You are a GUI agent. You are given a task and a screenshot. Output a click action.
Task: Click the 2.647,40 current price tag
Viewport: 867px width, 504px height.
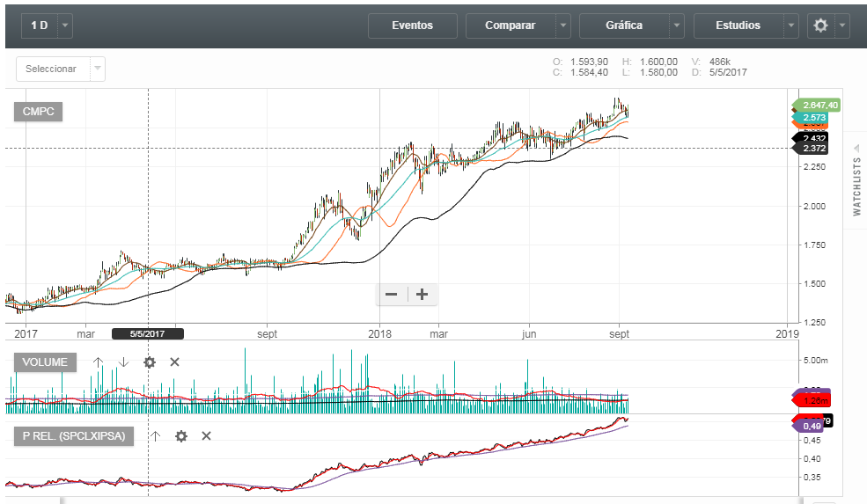click(817, 105)
